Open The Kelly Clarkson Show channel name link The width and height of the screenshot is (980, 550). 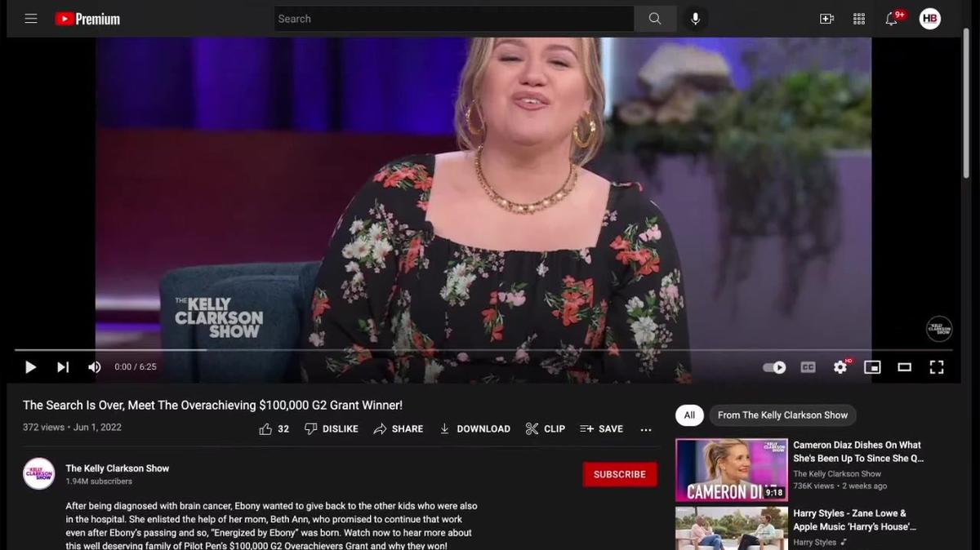[118, 468]
